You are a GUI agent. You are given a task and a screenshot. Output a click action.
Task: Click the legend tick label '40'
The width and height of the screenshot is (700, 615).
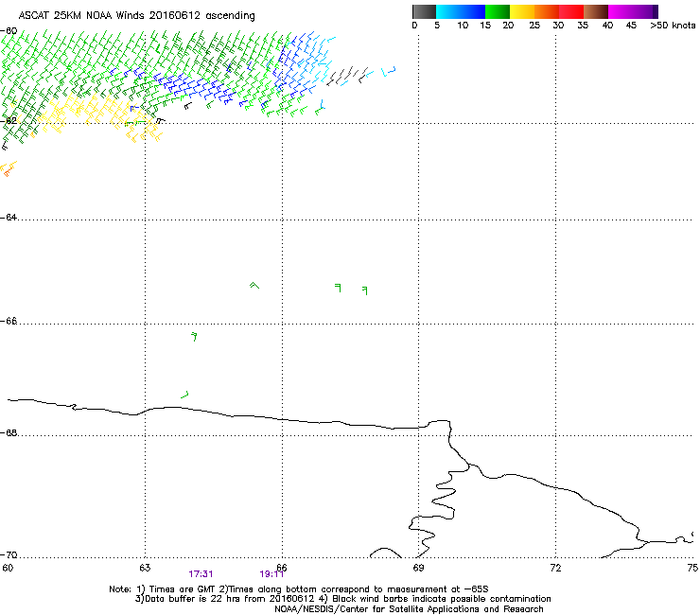click(607, 26)
